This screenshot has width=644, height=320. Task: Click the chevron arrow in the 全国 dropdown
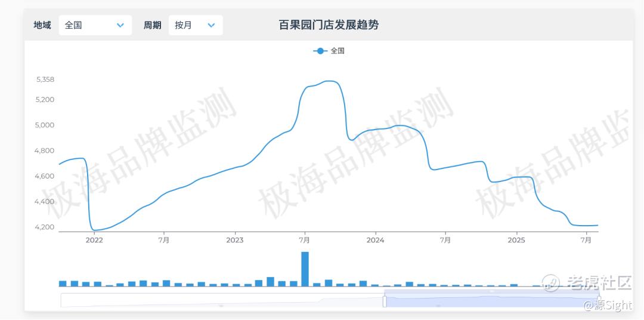(x=120, y=26)
